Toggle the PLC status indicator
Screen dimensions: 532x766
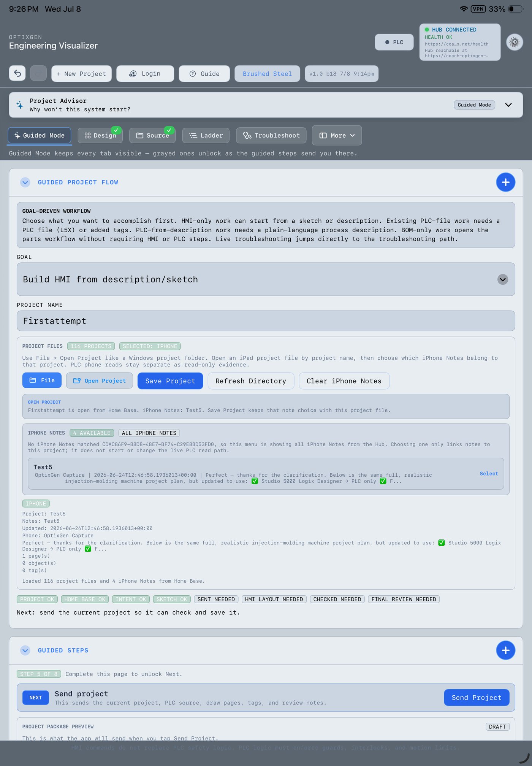click(394, 42)
